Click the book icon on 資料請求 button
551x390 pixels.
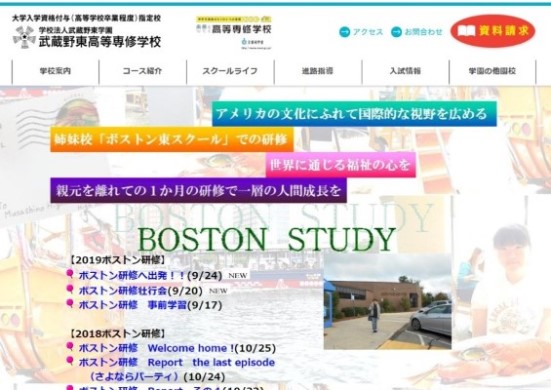pos(466,31)
